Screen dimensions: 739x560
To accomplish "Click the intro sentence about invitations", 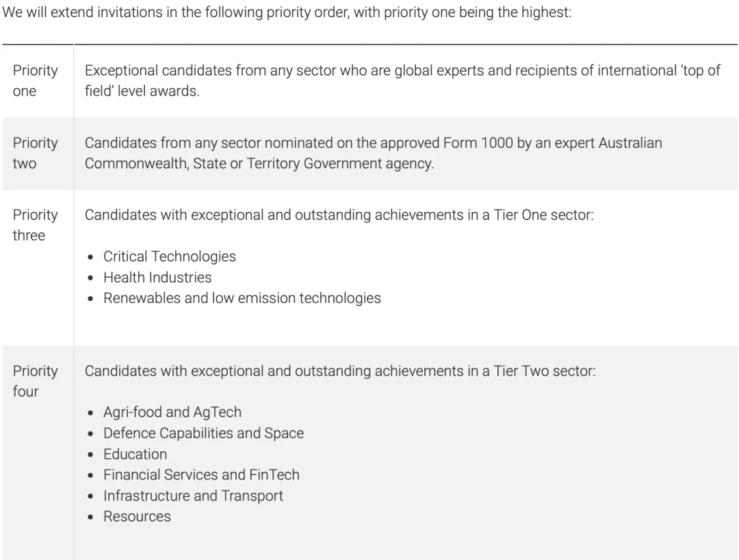I will 287,12.
